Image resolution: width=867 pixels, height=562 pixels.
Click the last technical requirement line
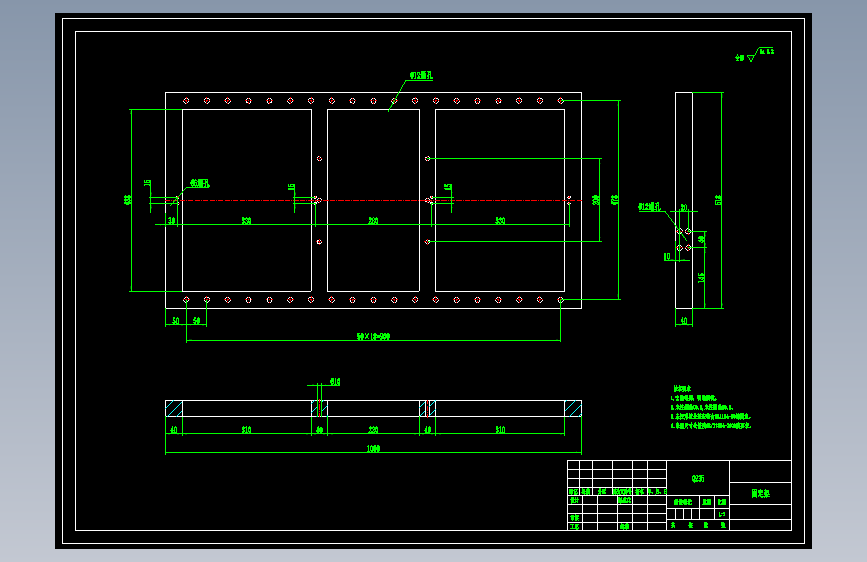tap(711, 426)
